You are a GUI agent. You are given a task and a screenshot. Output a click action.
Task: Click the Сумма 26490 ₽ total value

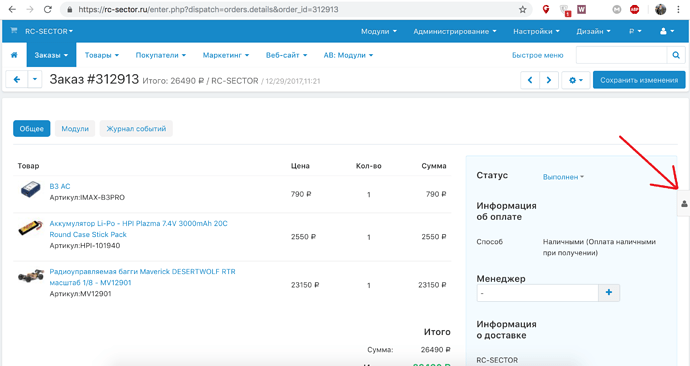(x=435, y=350)
